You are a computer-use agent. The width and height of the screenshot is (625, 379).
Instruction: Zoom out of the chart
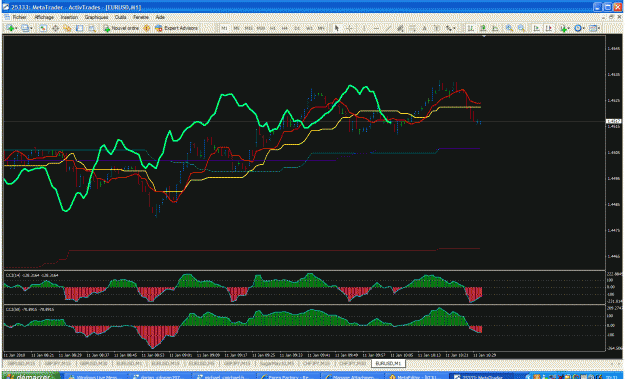(521, 28)
